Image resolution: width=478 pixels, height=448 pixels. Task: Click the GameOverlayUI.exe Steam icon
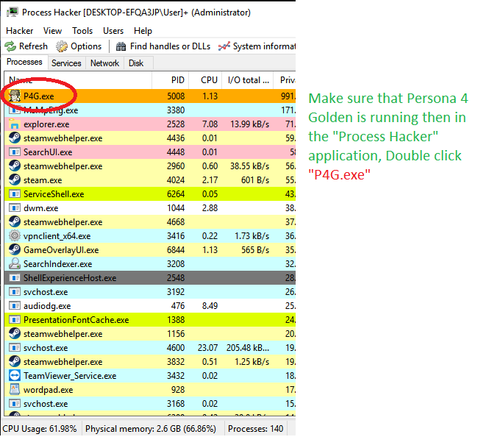(14, 249)
